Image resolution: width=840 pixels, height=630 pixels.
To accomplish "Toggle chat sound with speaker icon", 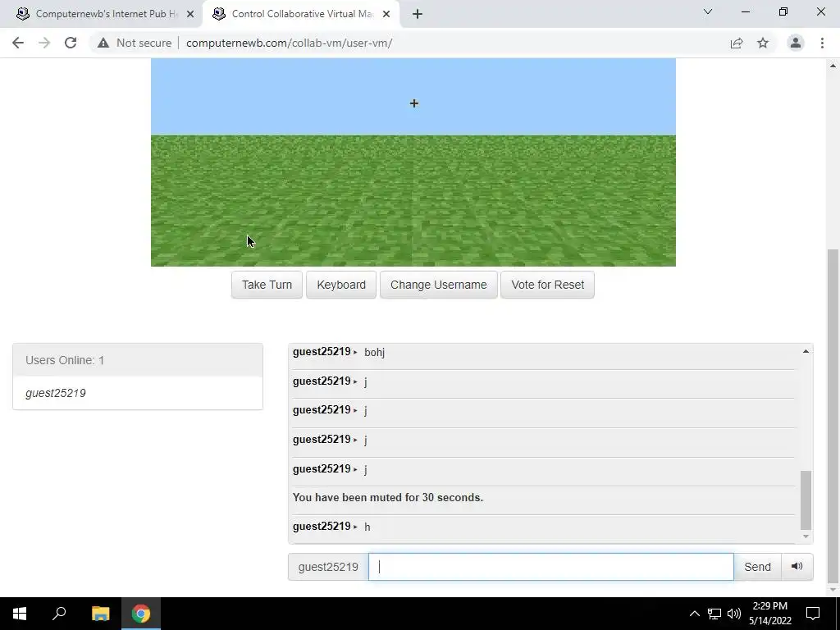I will (x=797, y=567).
